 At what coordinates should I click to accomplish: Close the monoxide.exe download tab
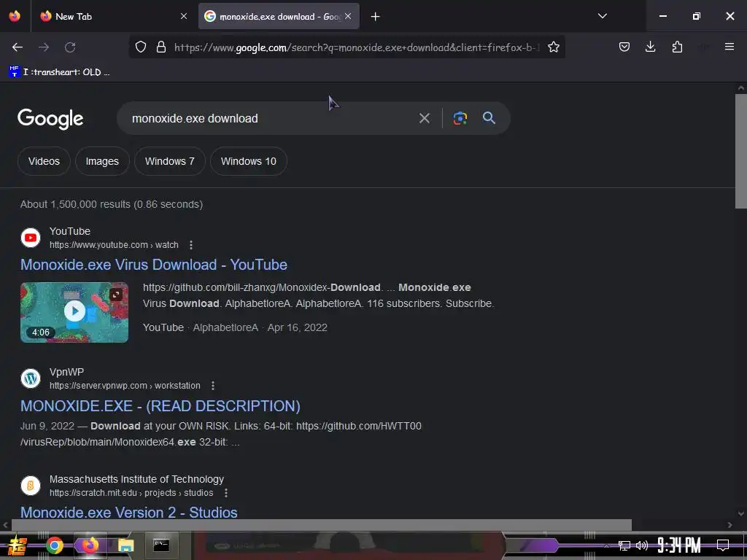[348, 16]
